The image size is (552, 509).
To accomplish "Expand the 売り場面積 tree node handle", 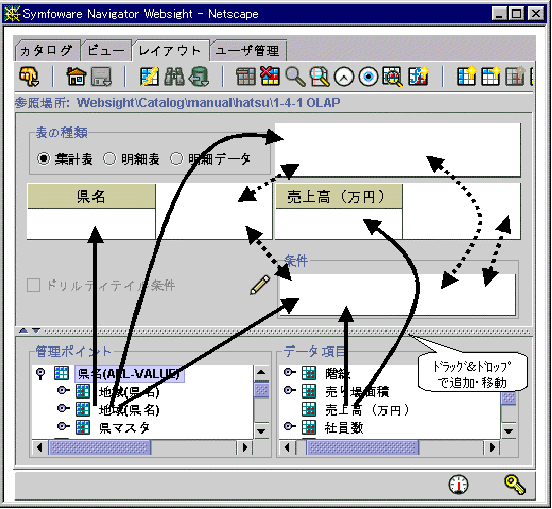I will [289, 390].
